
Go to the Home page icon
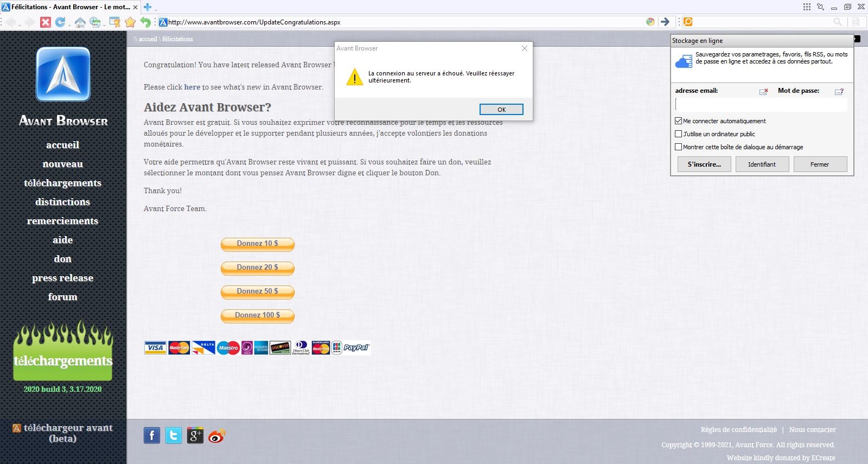click(80, 22)
